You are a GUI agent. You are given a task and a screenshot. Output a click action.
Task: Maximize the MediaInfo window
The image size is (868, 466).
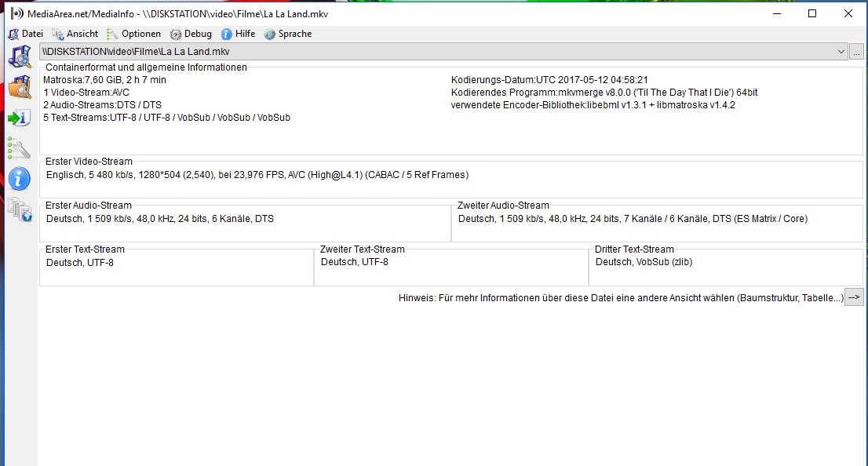(812, 13)
